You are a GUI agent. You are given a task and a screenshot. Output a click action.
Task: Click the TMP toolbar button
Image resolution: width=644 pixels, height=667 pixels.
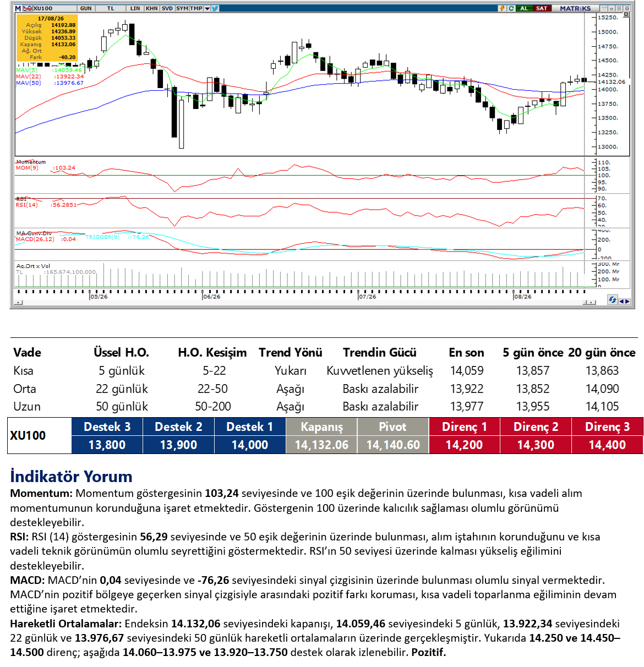coord(196,8)
